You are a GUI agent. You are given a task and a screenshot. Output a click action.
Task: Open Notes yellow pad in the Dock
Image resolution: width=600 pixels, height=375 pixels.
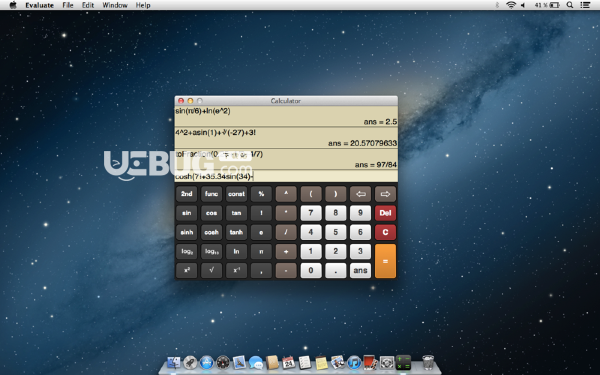(321, 362)
